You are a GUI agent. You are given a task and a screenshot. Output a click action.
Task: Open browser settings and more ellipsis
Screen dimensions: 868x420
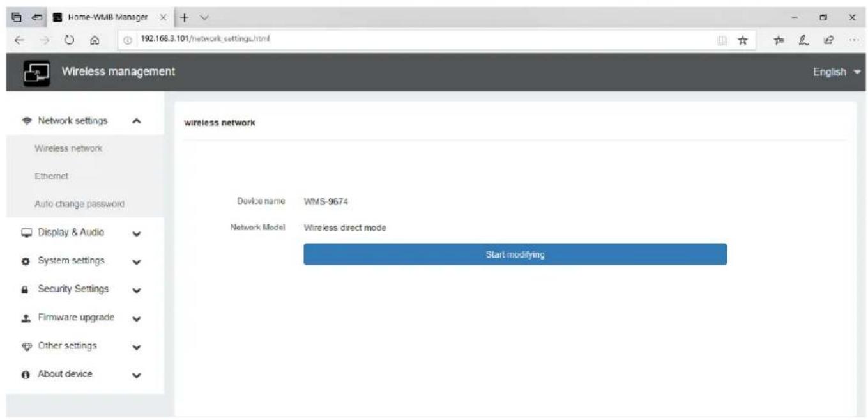click(x=855, y=40)
